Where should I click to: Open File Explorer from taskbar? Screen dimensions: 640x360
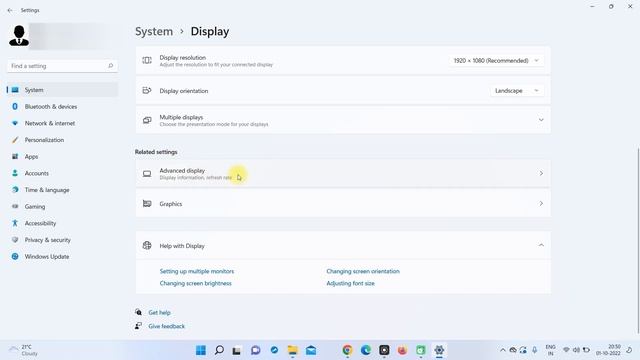pyautogui.click(x=293, y=350)
